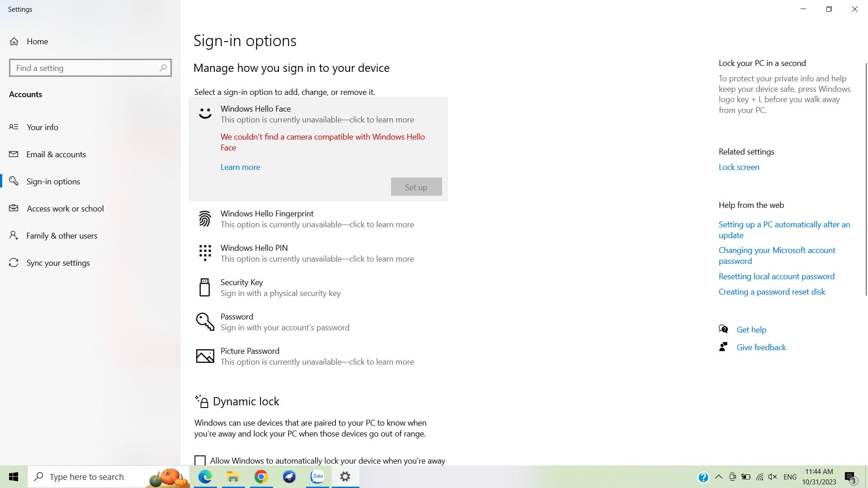Click the Windows Hello Fingerprint icon
This screenshot has height=488, width=868.
click(205, 219)
